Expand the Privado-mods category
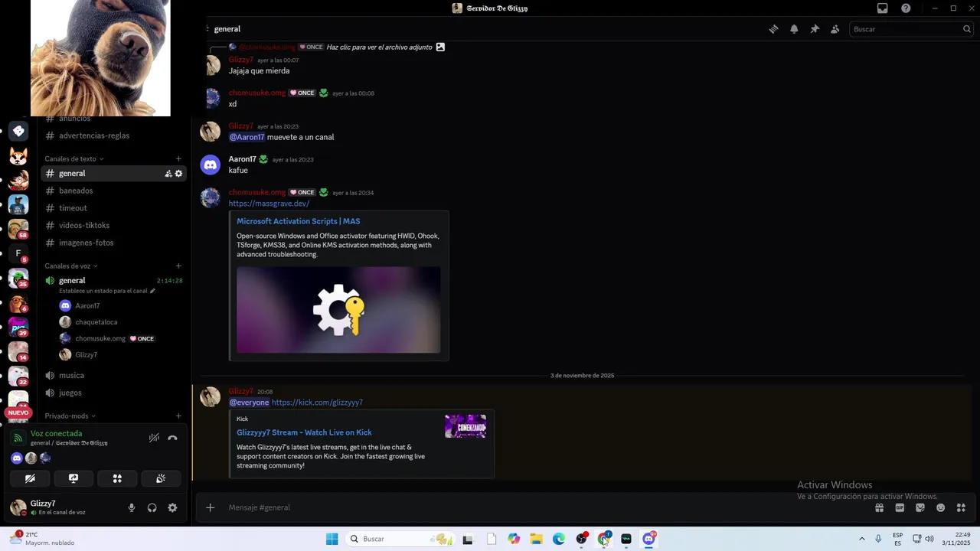980x551 pixels. pyautogui.click(x=70, y=416)
